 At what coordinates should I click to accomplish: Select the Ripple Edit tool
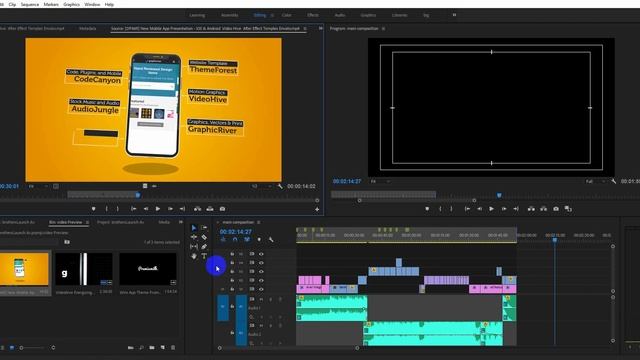194,237
